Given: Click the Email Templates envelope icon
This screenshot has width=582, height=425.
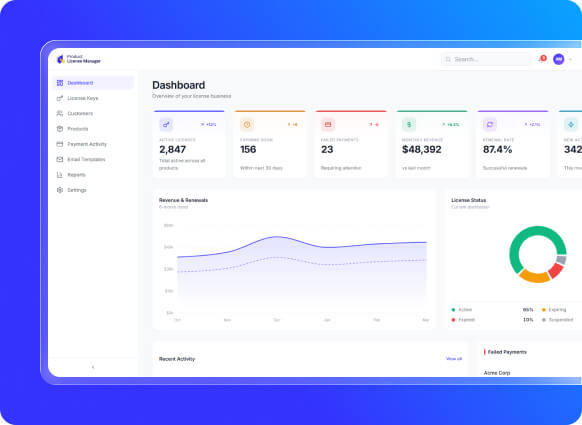Looking at the screenshot, I should 60,159.
